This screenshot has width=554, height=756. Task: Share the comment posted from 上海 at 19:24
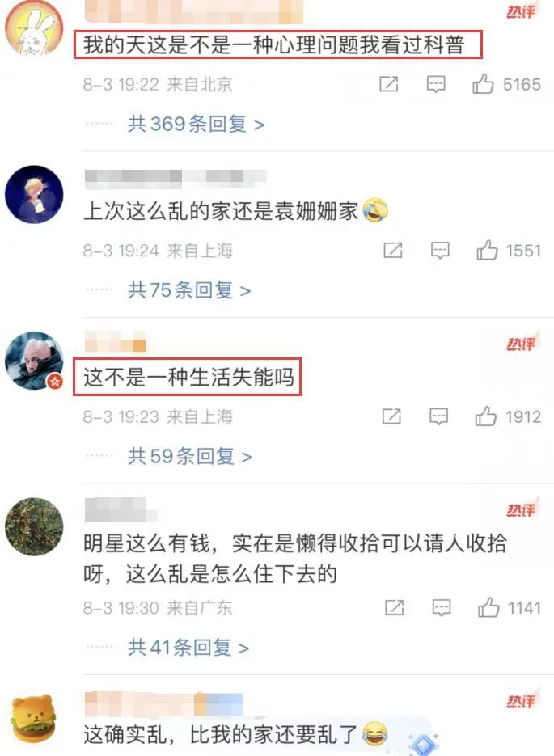click(392, 250)
